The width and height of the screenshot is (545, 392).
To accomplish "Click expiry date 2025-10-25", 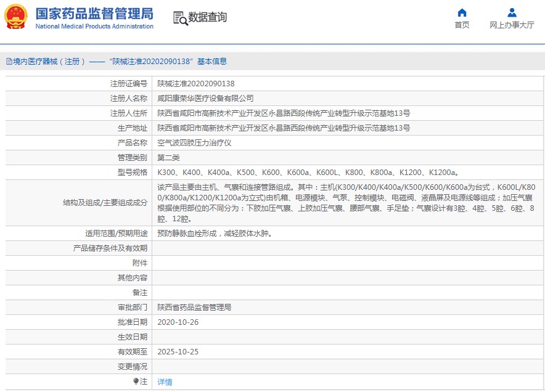I will tap(177, 352).
